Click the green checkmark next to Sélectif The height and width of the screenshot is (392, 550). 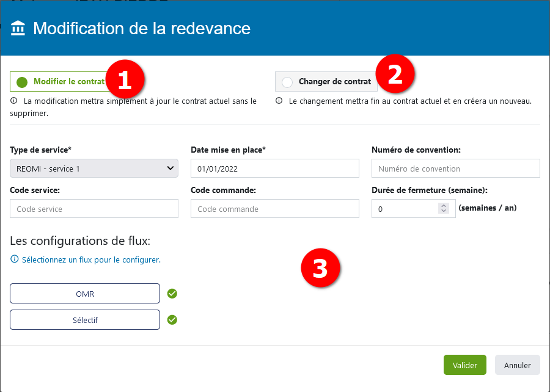tap(172, 319)
